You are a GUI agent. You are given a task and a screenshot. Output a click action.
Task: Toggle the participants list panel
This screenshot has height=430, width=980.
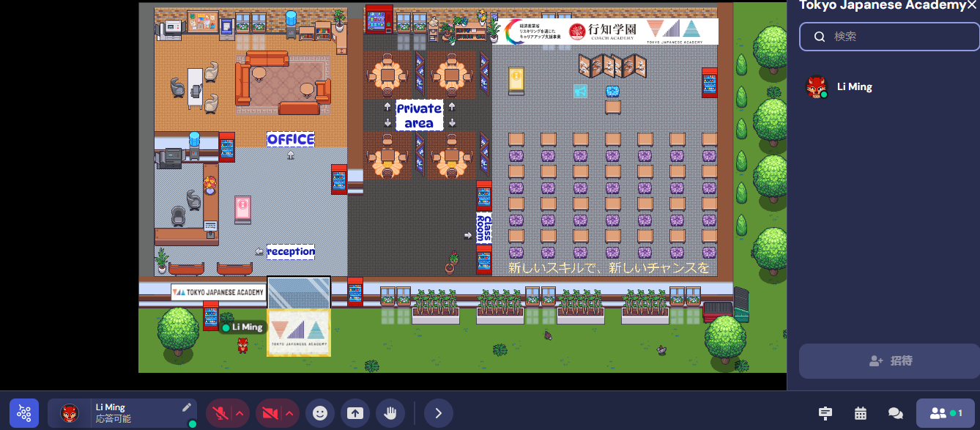(945, 413)
